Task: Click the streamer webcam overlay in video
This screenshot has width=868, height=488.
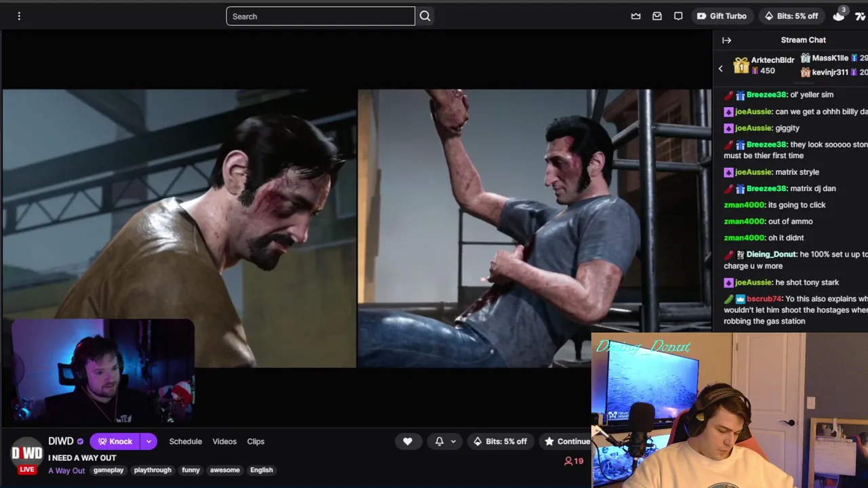Action: [102, 371]
